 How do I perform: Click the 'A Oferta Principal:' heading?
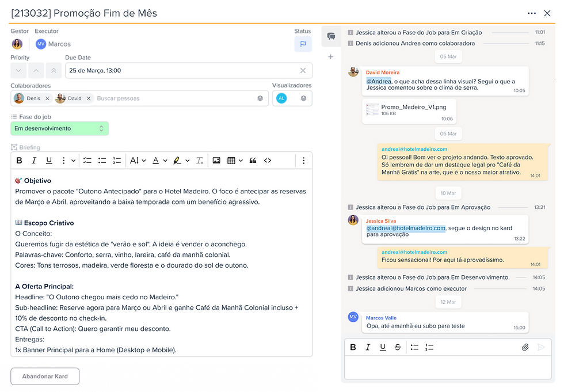coord(44,286)
